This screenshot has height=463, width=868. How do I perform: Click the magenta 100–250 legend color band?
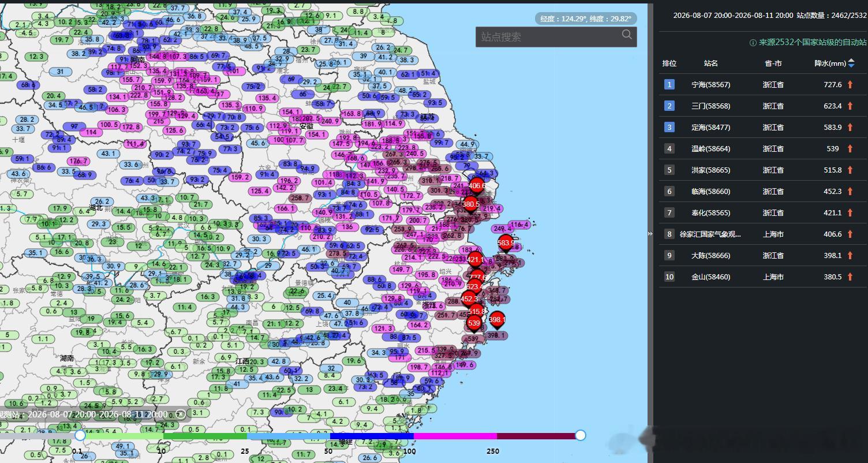pyautogui.click(x=455, y=436)
